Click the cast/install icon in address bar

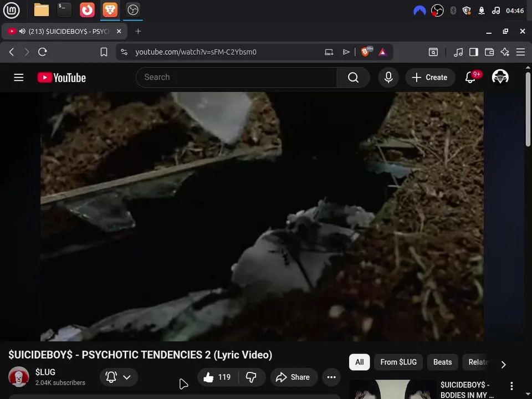click(x=329, y=52)
